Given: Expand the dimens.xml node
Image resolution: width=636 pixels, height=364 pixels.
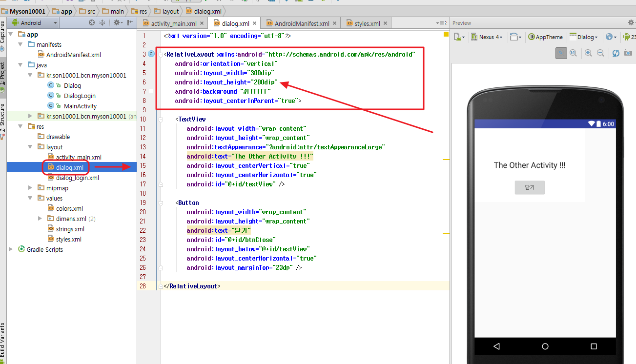Looking at the screenshot, I should click(x=40, y=219).
